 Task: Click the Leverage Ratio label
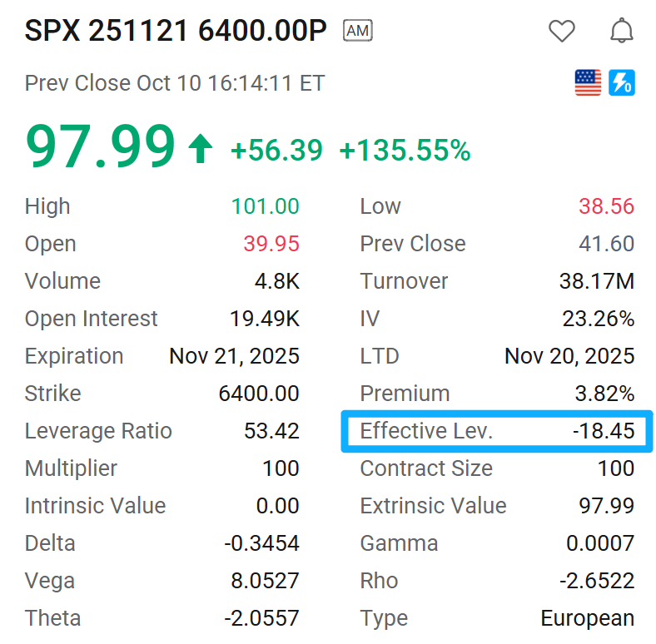98,431
